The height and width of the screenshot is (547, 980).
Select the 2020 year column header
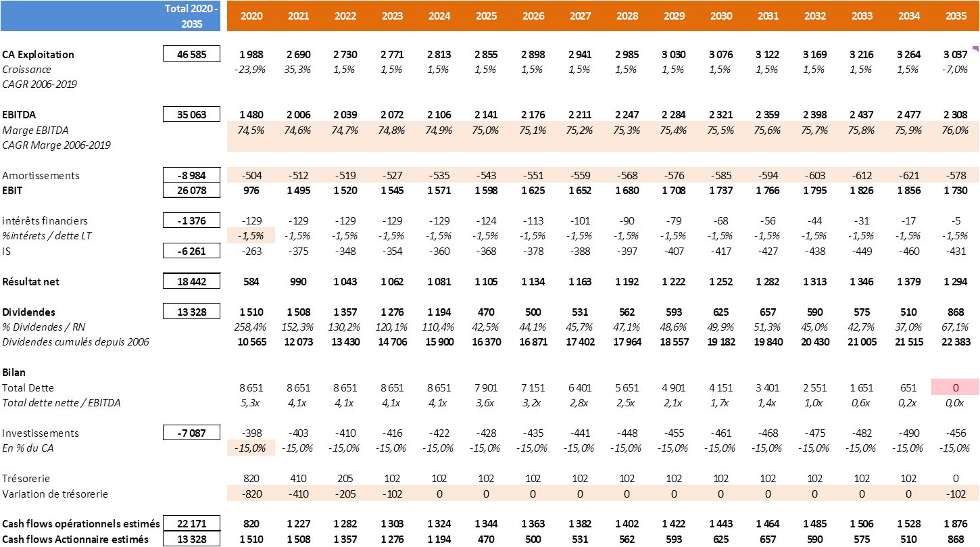(251, 16)
